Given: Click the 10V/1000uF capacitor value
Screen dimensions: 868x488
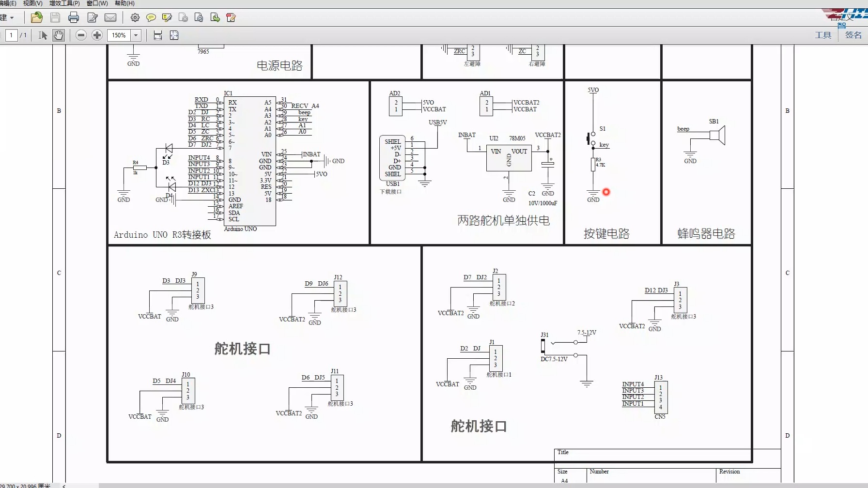Looking at the screenshot, I should (x=543, y=203).
